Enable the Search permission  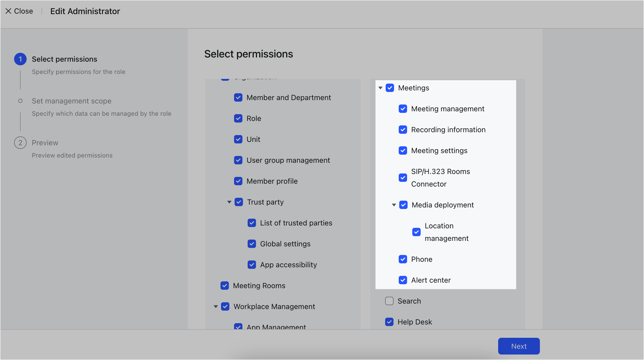pyautogui.click(x=389, y=301)
